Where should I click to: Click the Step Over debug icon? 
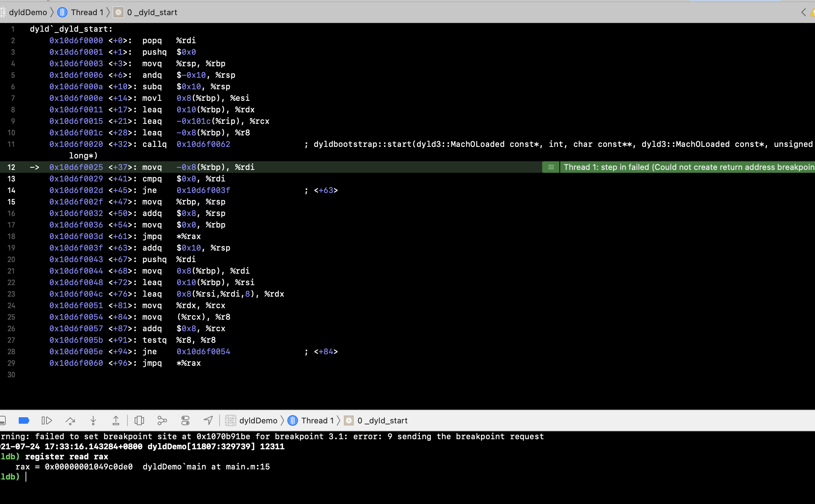(x=70, y=420)
